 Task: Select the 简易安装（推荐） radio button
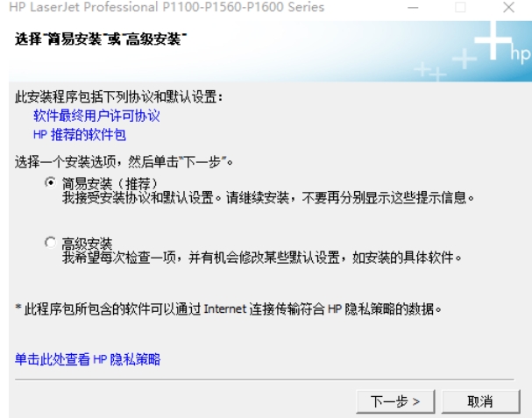[x=51, y=182]
